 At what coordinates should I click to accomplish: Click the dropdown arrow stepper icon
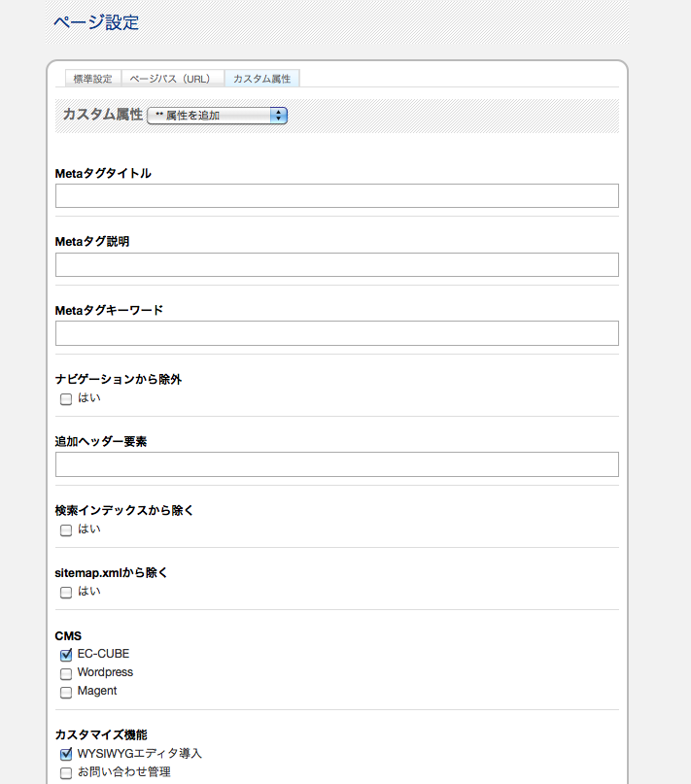tap(278, 116)
